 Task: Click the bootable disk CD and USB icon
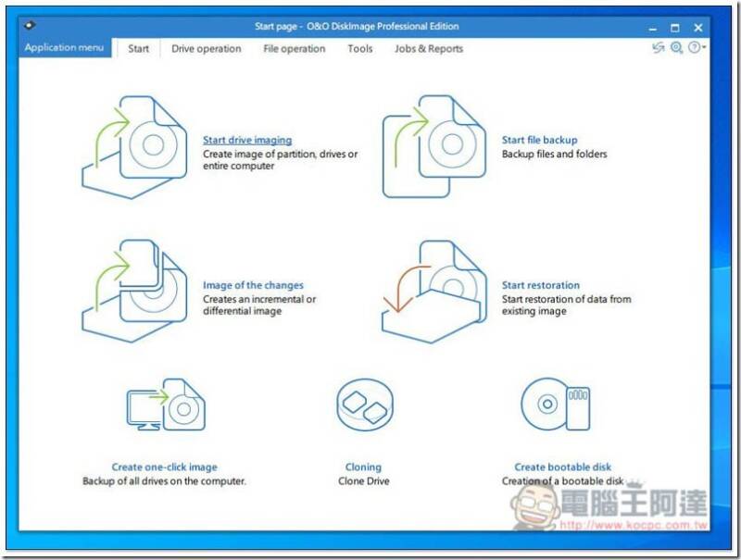tap(555, 404)
